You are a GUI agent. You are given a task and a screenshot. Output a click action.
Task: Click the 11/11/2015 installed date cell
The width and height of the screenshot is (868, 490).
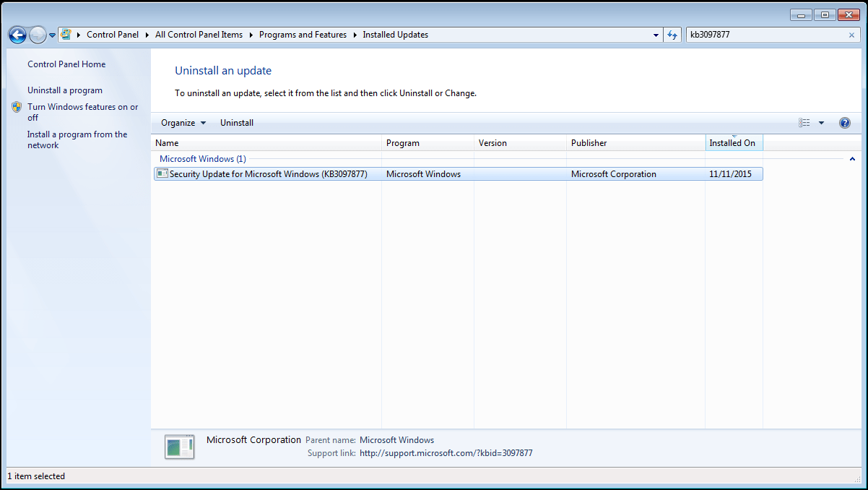tap(730, 174)
